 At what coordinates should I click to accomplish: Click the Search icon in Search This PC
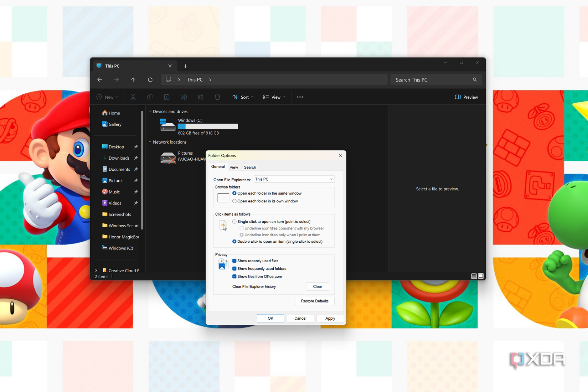[x=475, y=79]
